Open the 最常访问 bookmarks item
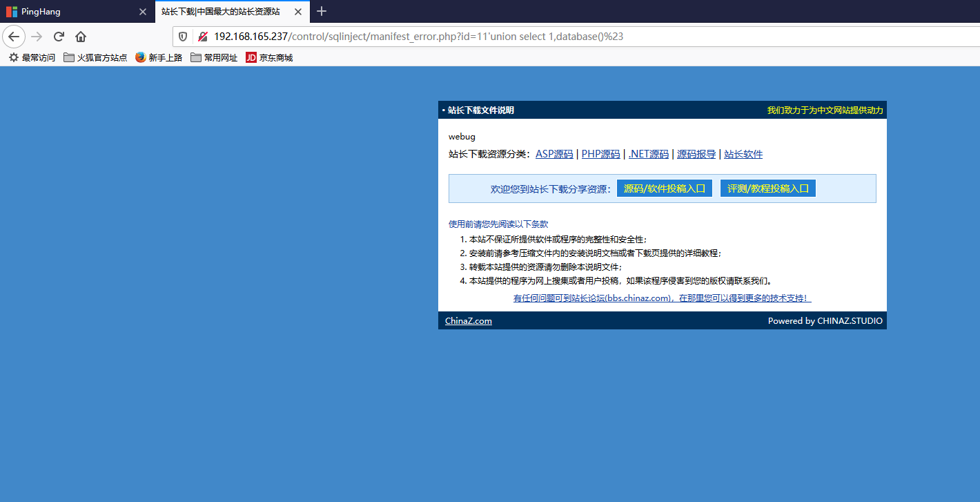 point(32,58)
